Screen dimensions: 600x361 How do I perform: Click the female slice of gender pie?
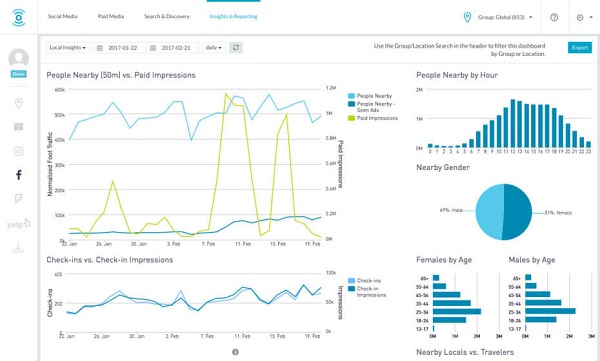tap(517, 212)
